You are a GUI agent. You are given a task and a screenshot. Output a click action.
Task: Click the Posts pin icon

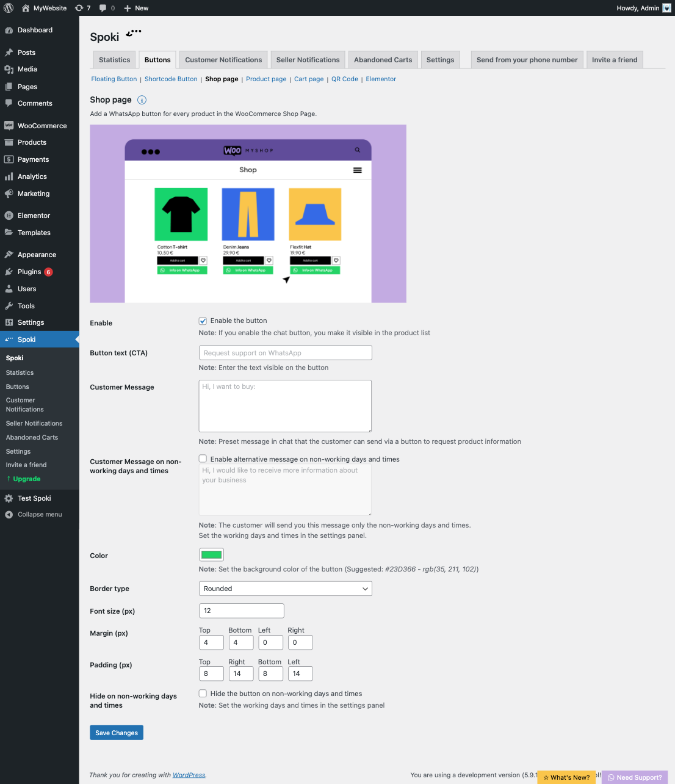click(x=9, y=53)
